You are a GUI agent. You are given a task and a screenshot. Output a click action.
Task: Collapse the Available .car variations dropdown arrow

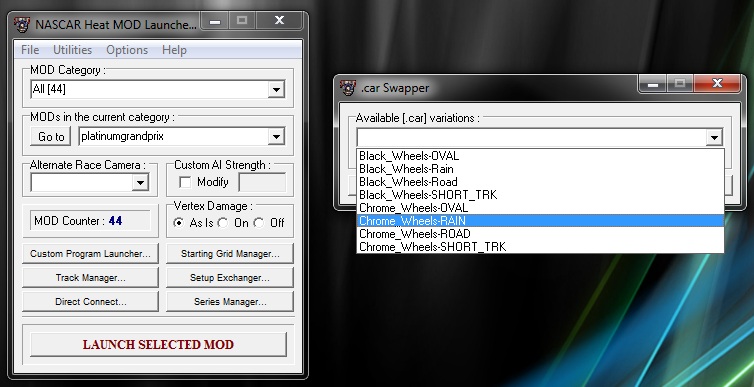[714, 138]
